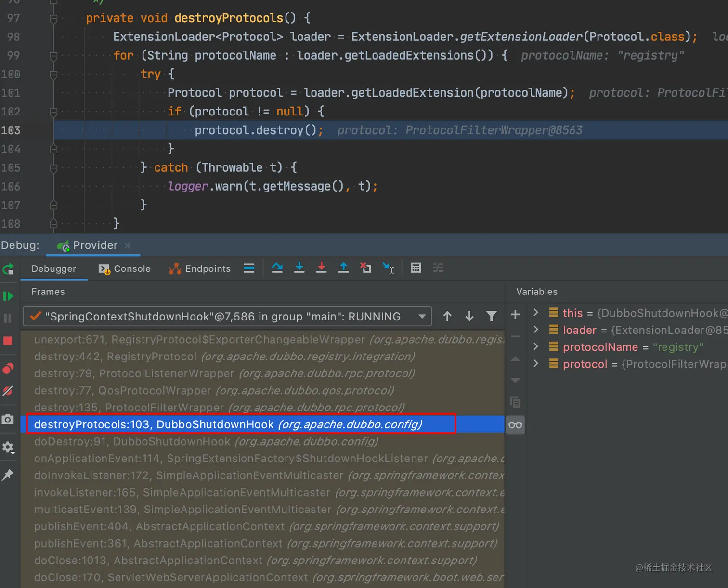Select frame destroy:79, ProtocolListenerWrapper
The width and height of the screenshot is (728, 588).
pos(262,373)
